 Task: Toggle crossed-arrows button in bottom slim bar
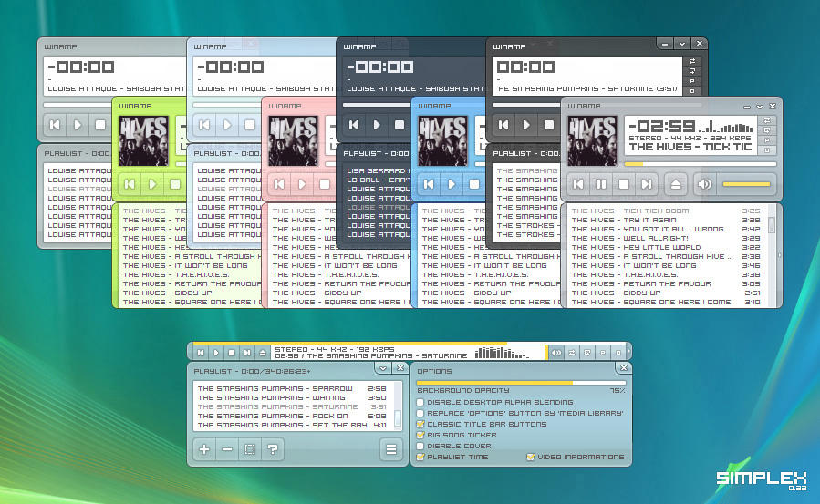pos(572,353)
